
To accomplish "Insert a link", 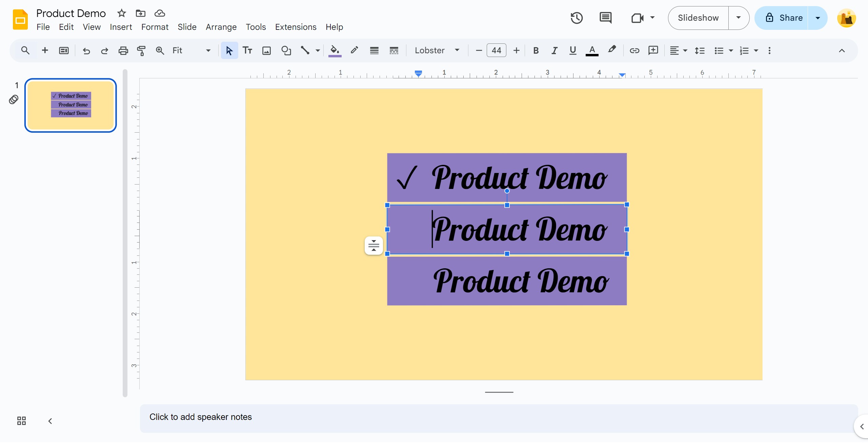I will pyautogui.click(x=634, y=51).
